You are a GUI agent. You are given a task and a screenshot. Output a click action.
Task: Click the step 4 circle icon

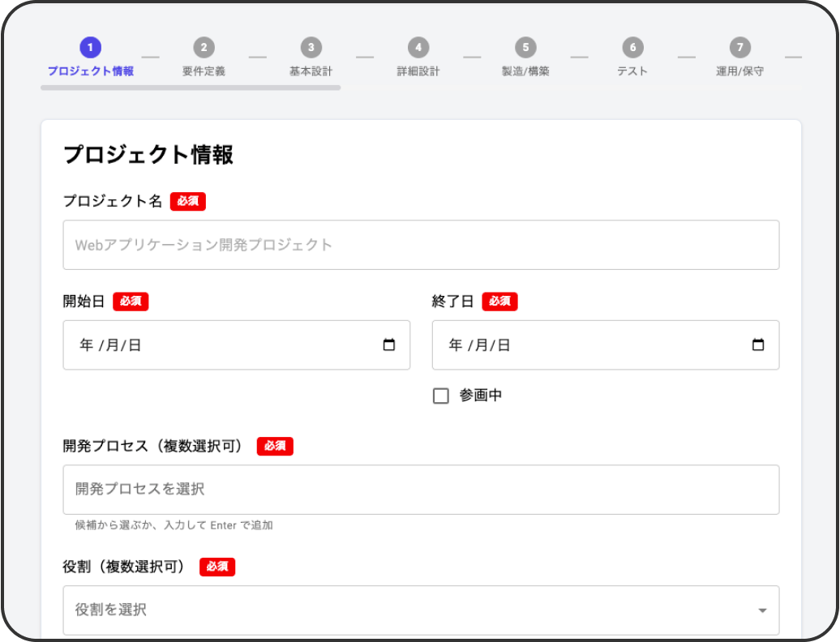418,48
